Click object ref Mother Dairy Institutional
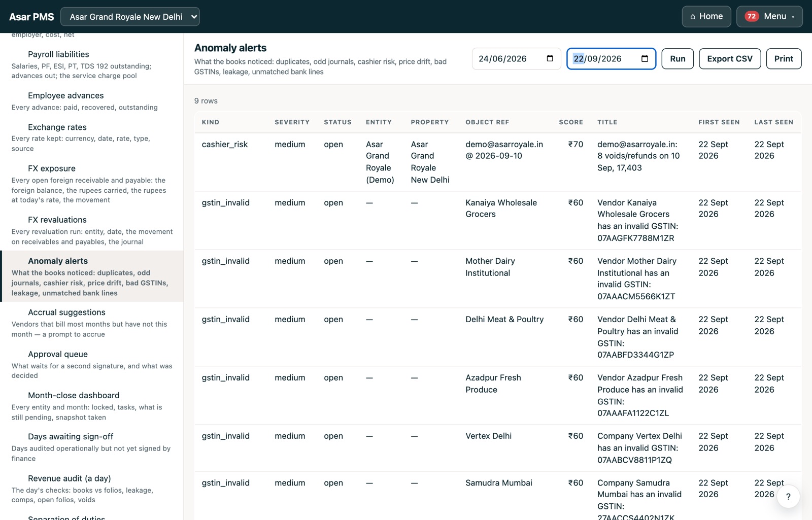The width and height of the screenshot is (812, 520). click(x=490, y=267)
